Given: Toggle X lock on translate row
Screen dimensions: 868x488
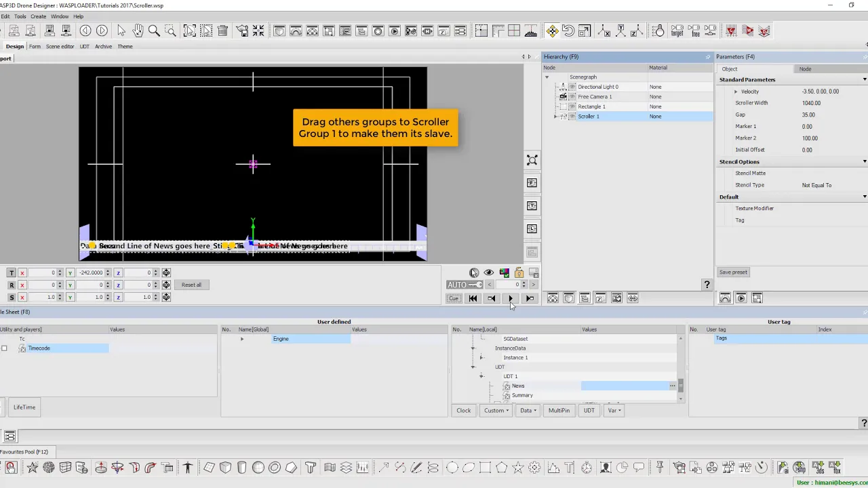Looking at the screenshot, I should [x=22, y=272].
